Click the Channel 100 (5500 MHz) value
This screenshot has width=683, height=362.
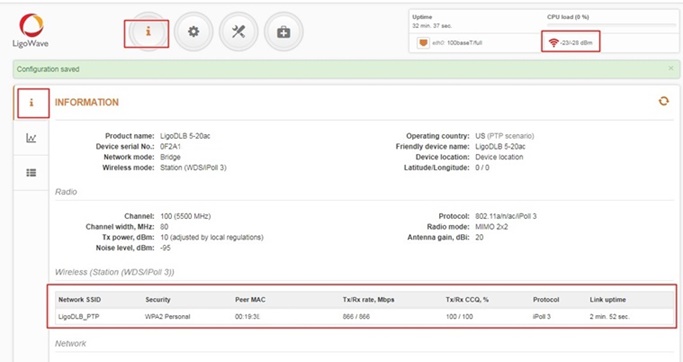(186, 216)
